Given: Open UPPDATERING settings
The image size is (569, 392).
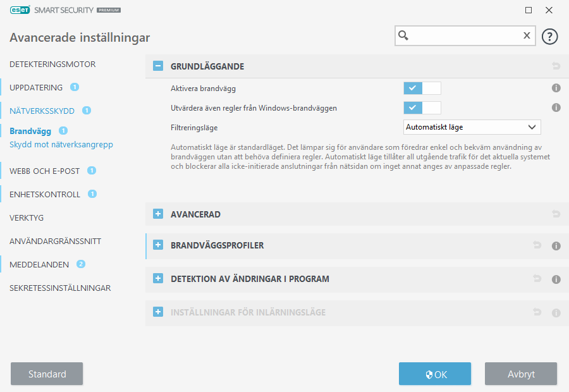Looking at the screenshot, I should 36,87.
